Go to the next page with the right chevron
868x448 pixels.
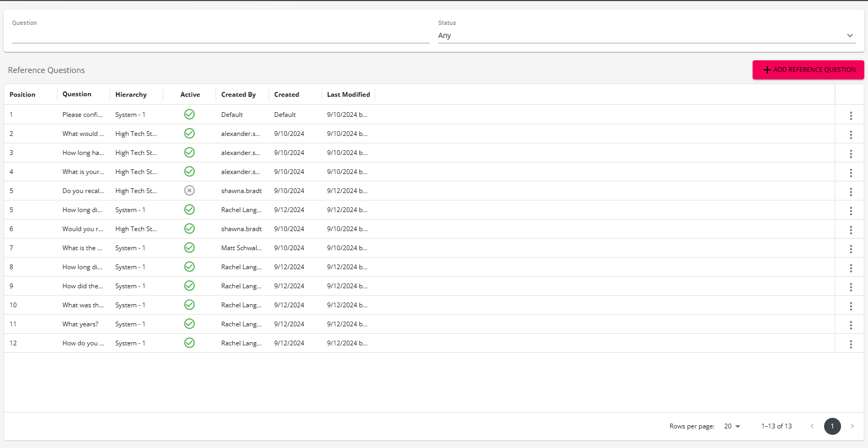[852, 426]
